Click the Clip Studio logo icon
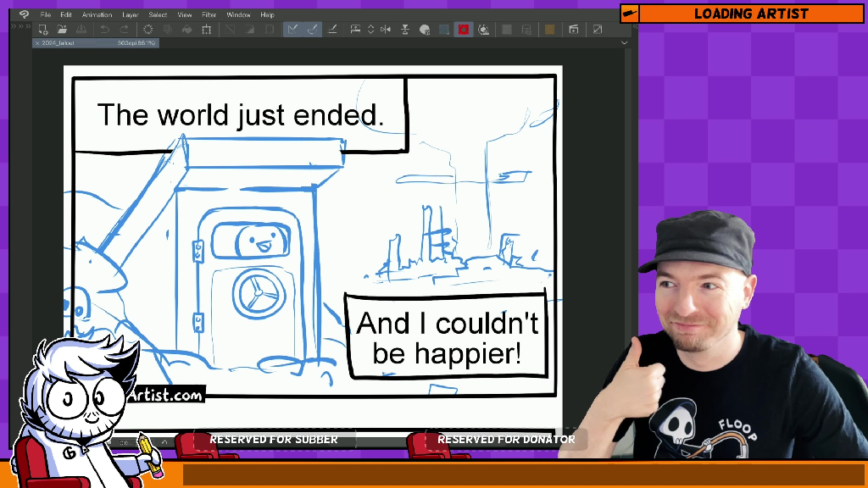Screen dimensions: 868x488 click(24, 15)
